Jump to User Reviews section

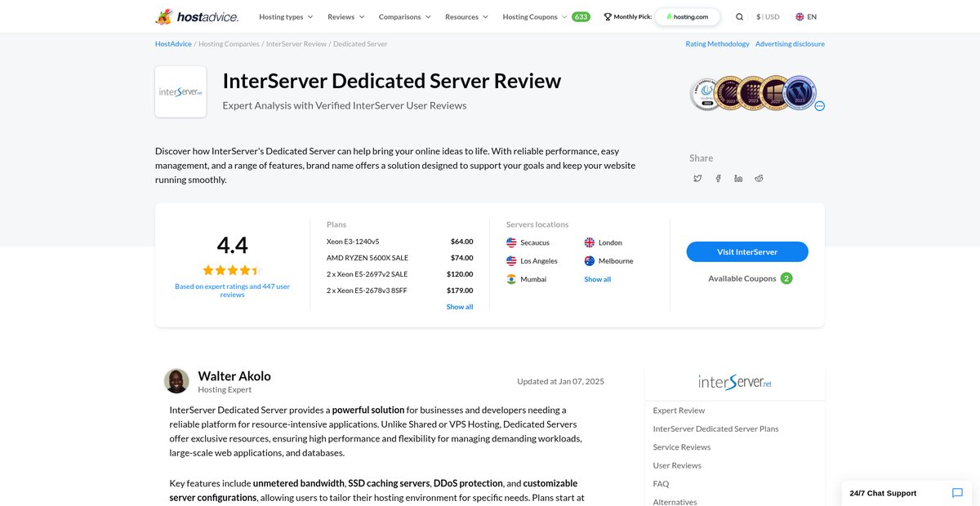(677, 465)
